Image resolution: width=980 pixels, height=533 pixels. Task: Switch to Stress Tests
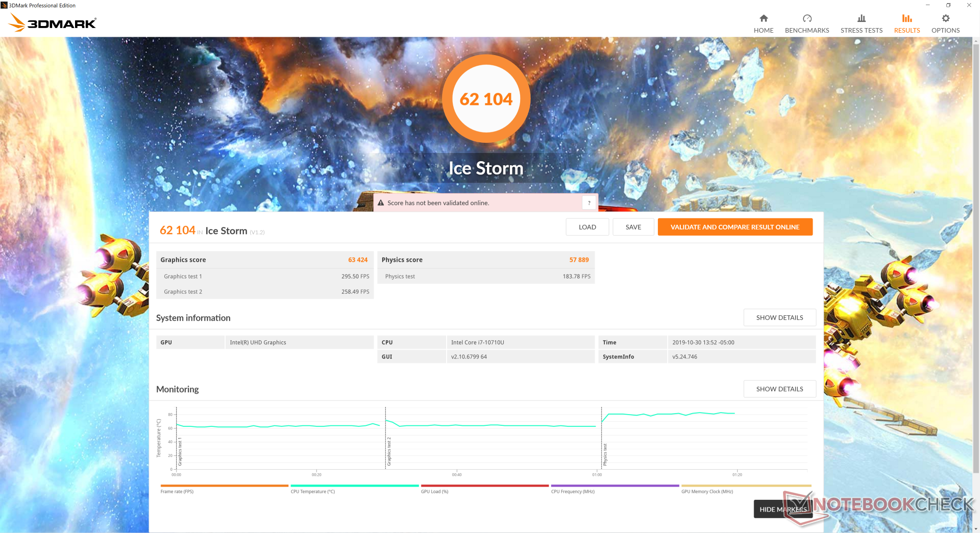coord(862,24)
